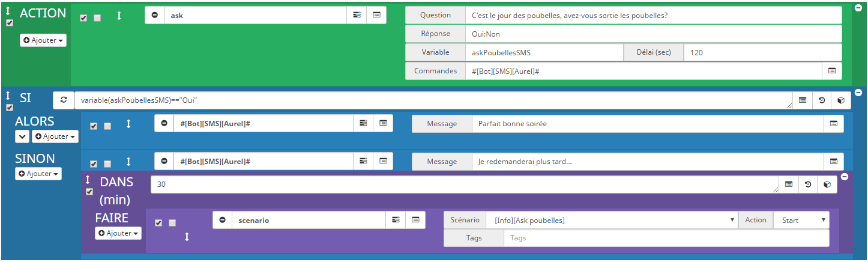The image size is (868, 262).
Task: Toggle the checkbox left of DANS (min)
Action: (89, 192)
